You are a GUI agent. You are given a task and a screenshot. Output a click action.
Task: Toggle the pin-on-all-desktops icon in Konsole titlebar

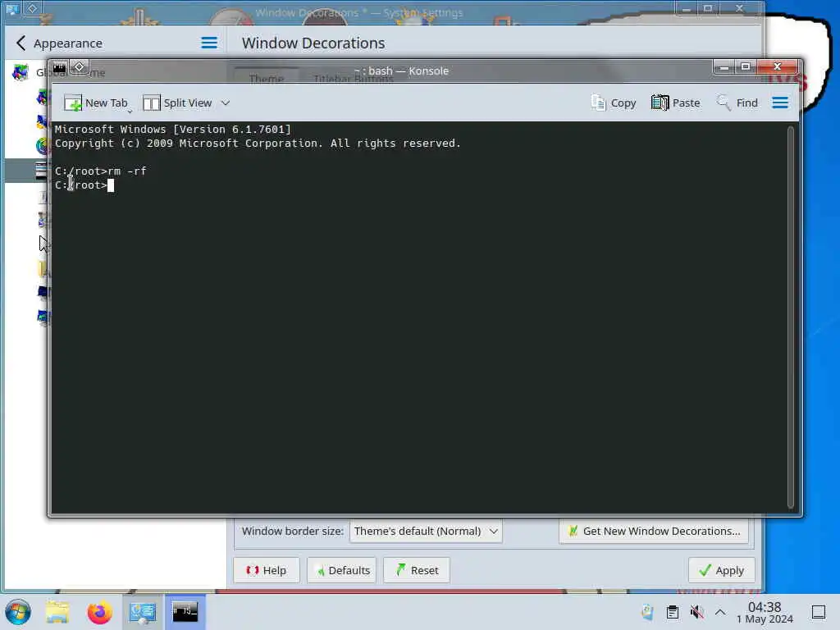(80, 67)
